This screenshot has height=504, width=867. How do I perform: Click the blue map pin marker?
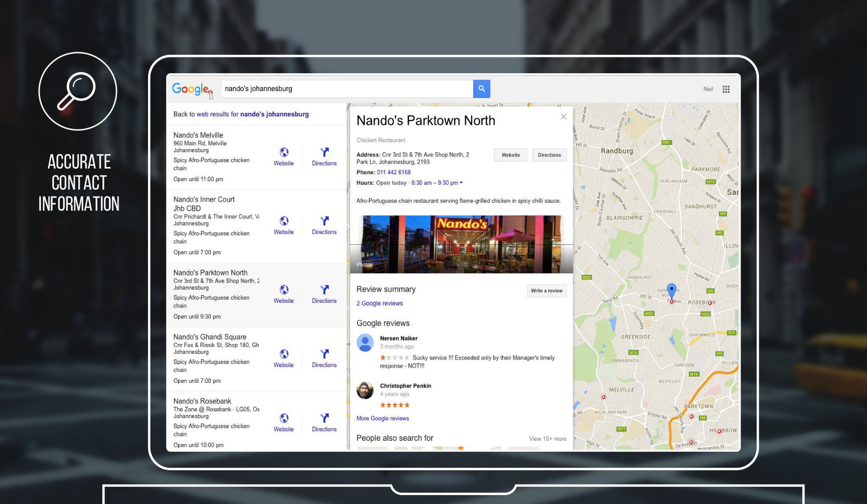[671, 290]
